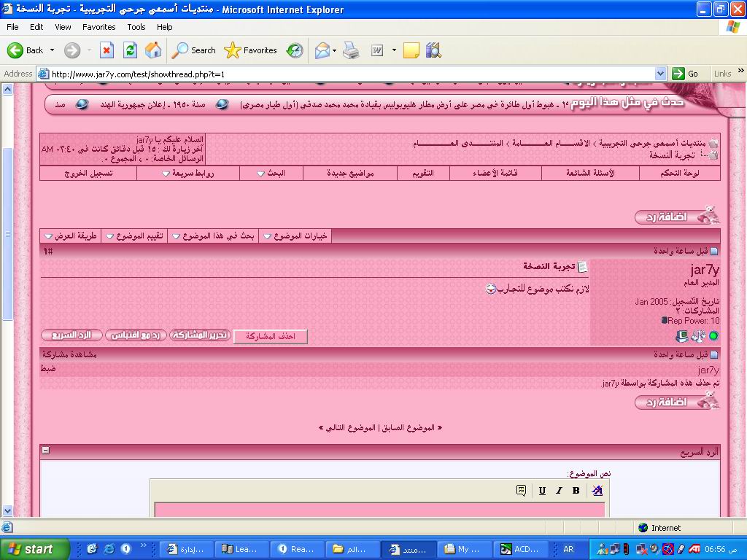
Task: Open the Favorites menu in the menu bar
Action: click(99, 27)
